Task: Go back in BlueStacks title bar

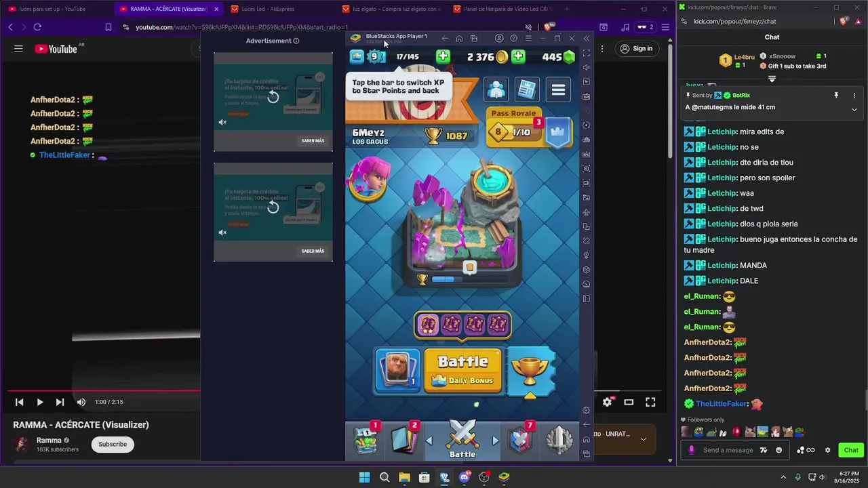Action: click(445, 39)
